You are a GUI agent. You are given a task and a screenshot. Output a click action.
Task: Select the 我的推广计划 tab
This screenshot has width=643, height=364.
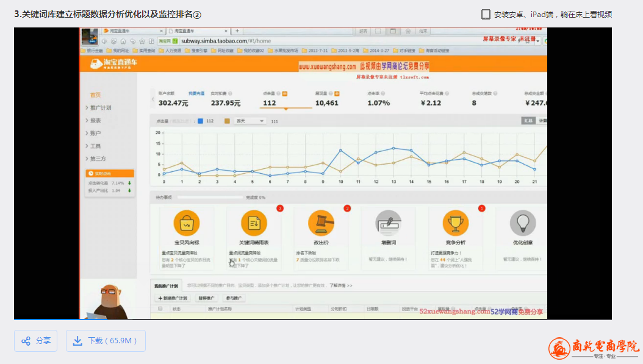click(166, 285)
